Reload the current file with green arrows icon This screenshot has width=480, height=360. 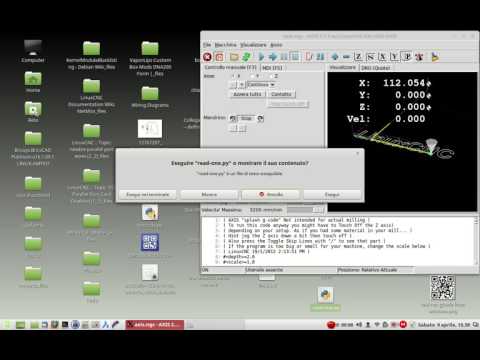[247, 57]
